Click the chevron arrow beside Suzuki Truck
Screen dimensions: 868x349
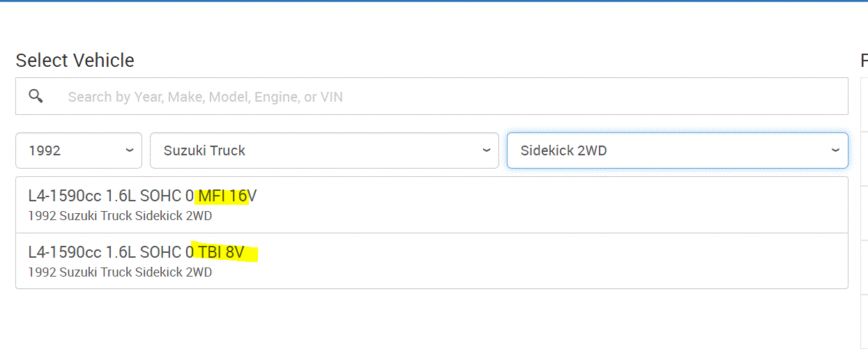[x=487, y=150]
